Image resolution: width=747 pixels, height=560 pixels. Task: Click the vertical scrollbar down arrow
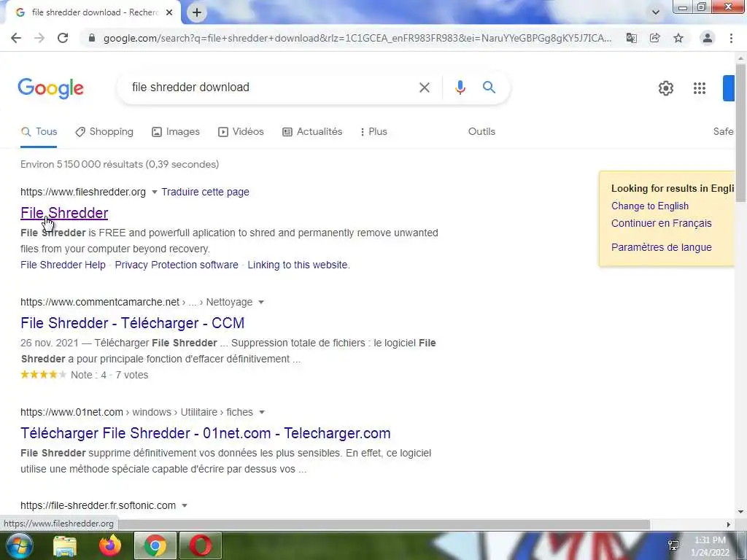pyautogui.click(x=741, y=512)
